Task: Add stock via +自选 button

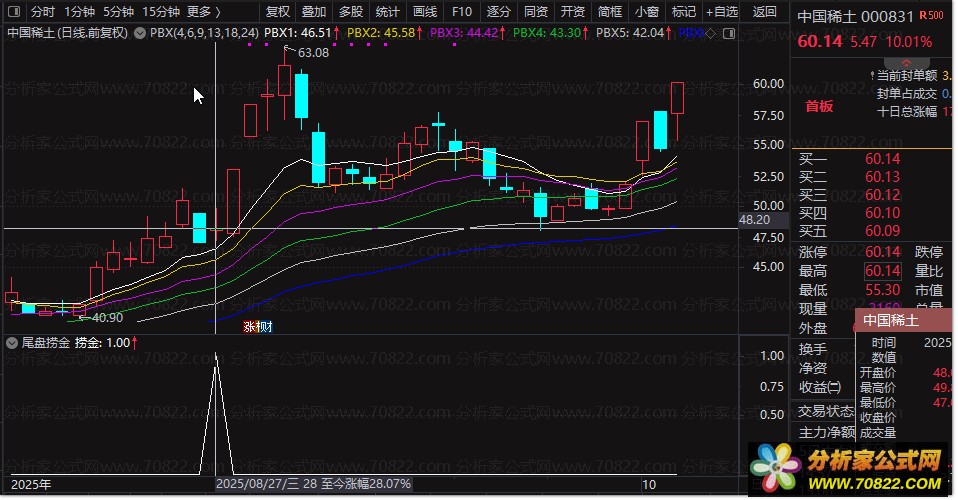Action: [x=720, y=12]
